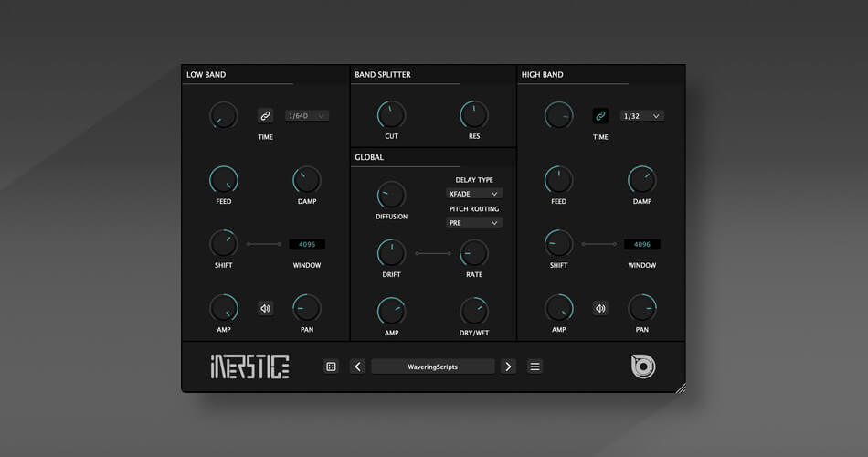Click the Low Band Feed knob
868x457 pixels.
tap(224, 180)
